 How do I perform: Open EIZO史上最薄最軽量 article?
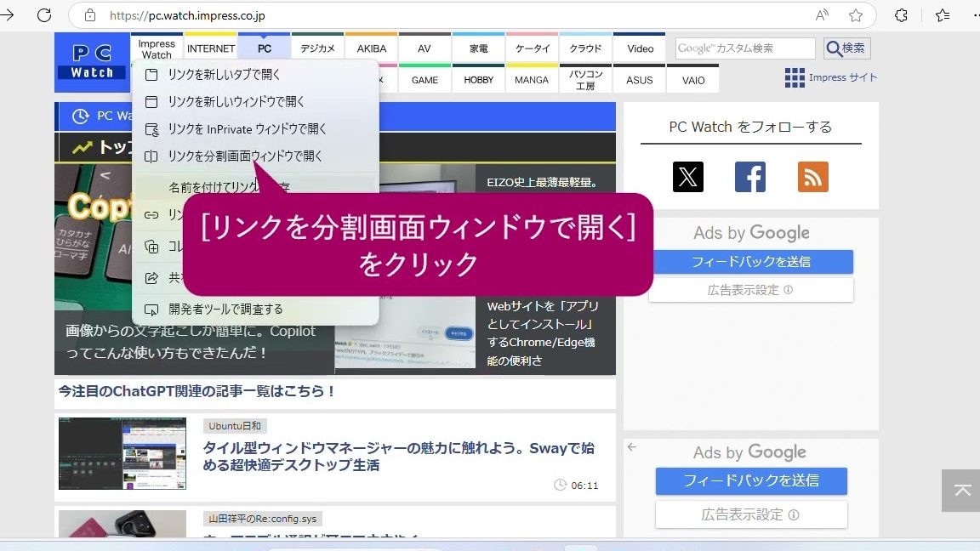(543, 183)
